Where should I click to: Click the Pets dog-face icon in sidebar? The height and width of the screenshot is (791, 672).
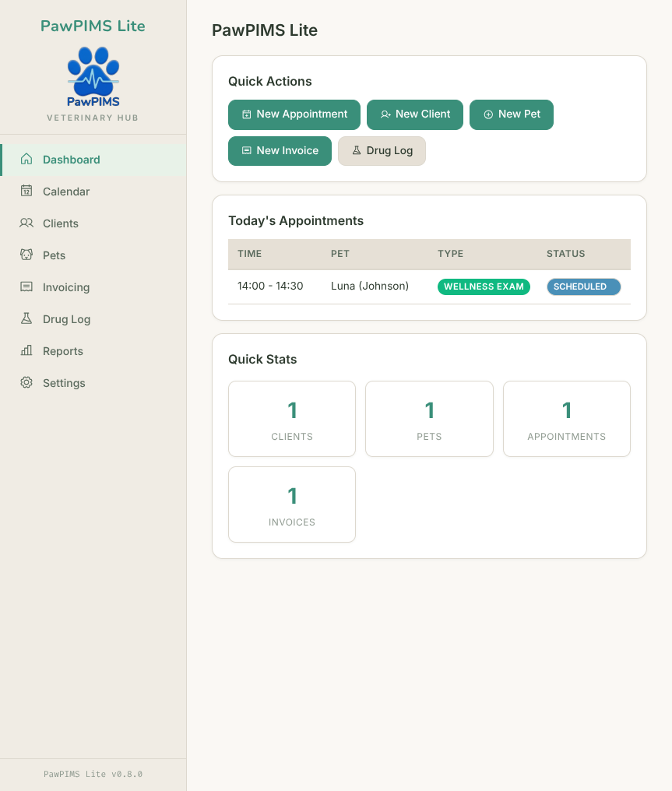click(x=26, y=255)
